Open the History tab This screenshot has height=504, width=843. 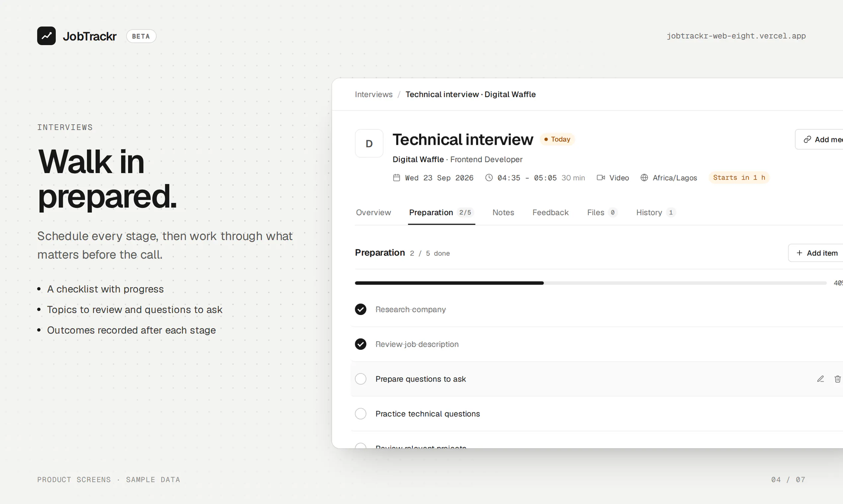656,213
